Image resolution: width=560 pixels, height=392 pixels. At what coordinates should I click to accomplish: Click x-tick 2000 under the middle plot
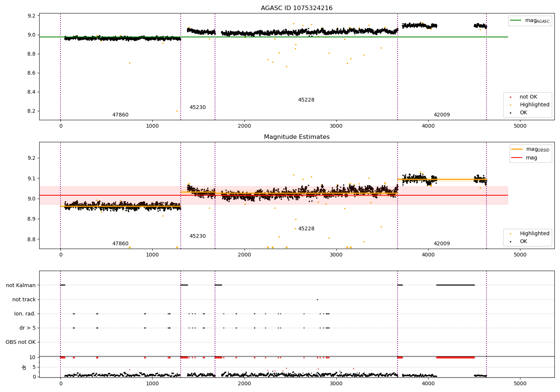point(245,255)
